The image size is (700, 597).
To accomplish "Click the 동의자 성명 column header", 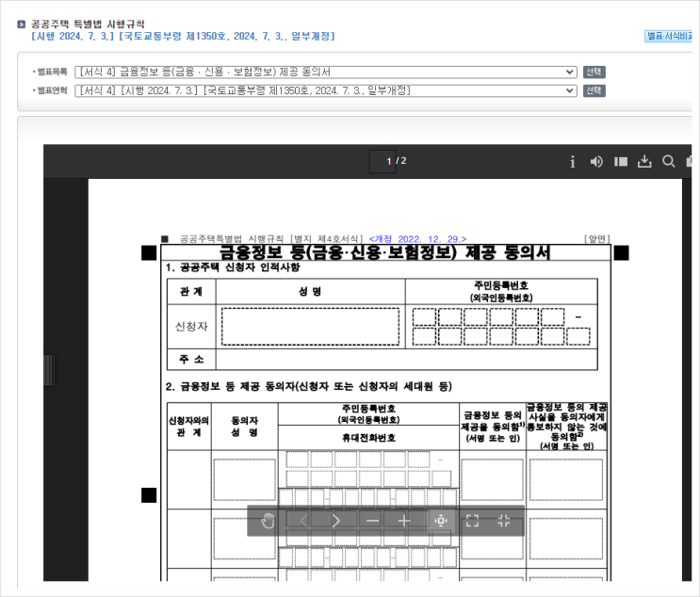I will pos(245,427).
